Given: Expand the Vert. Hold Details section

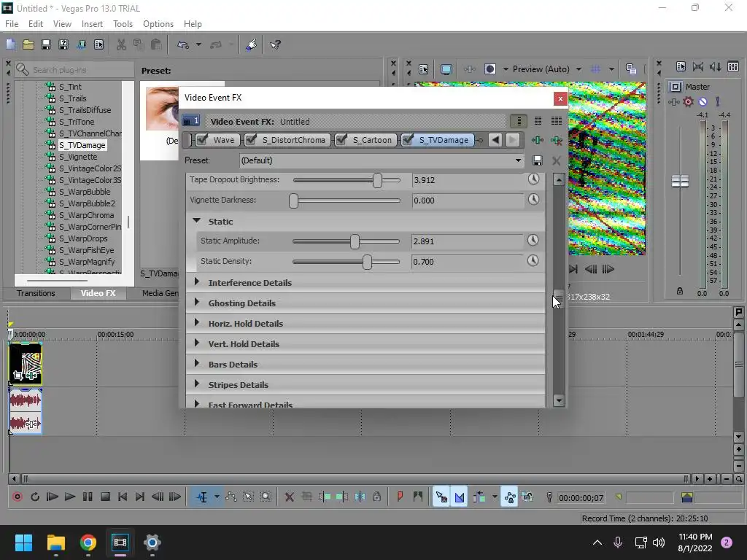Looking at the screenshot, I should (x=196, y=343).
